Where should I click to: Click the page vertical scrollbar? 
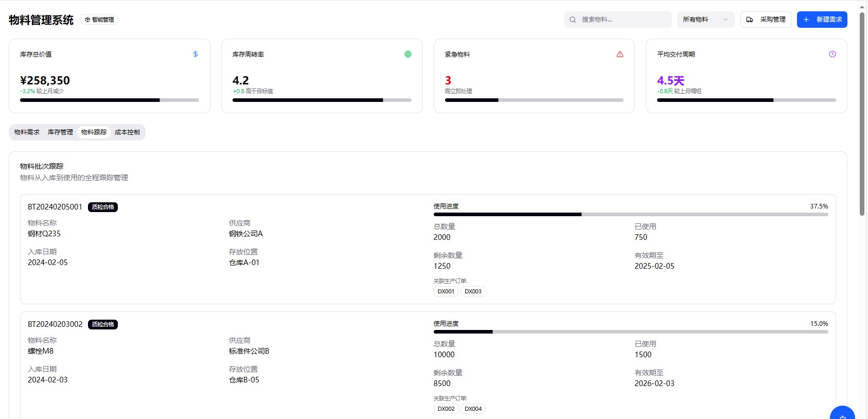click(862, 113)
